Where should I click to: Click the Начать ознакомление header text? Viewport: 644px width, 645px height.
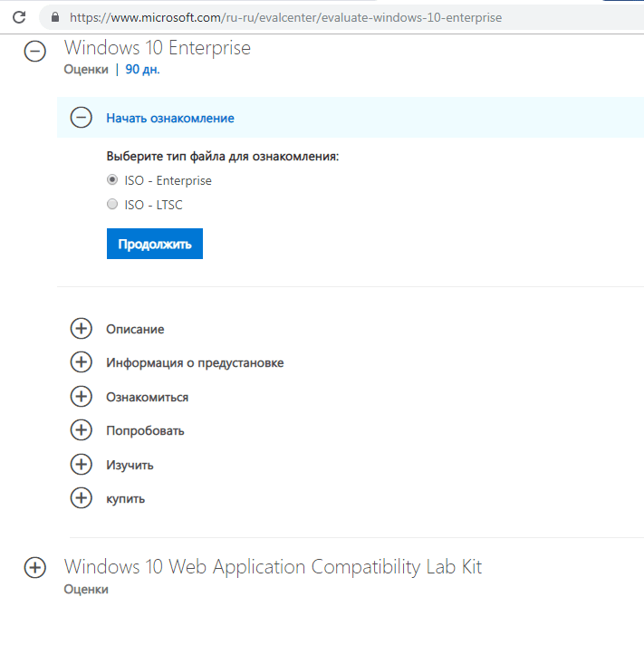[170, 118]
